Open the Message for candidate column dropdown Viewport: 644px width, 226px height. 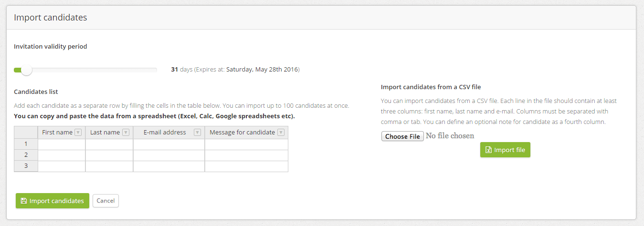[x=281, y=133]
